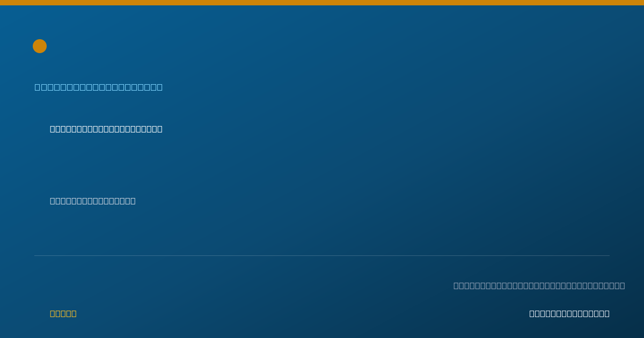This screenshot has width=644, height=338.
Task: Click the orange strip at the window's top edge
Action: point(322,3)
